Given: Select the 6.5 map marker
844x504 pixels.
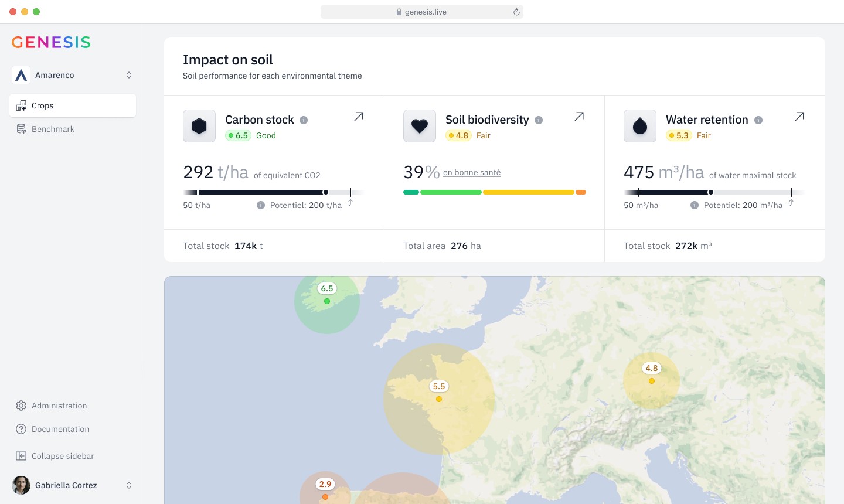Looking at the screenshot, I should 327,288.
